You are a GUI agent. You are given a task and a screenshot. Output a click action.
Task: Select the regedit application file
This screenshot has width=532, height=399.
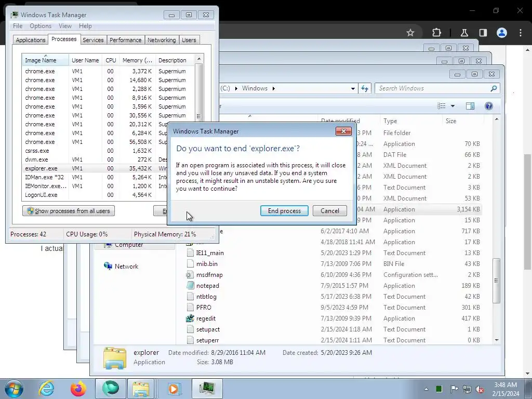pos(206,318)
